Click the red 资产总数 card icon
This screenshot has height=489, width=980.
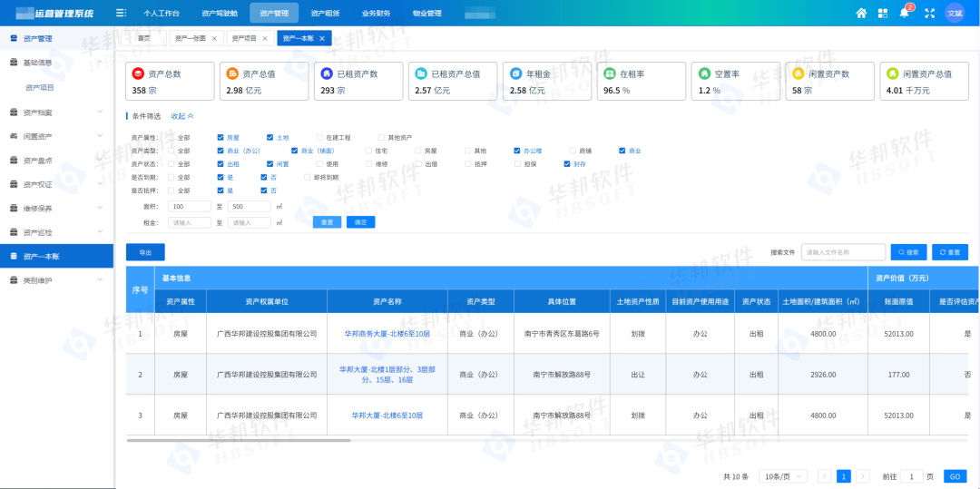tap(138, 73)
